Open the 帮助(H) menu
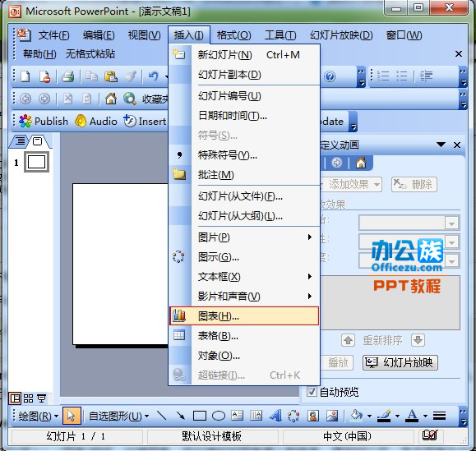The width and height of the screenshot is (476, 451). tap(39, 54)
